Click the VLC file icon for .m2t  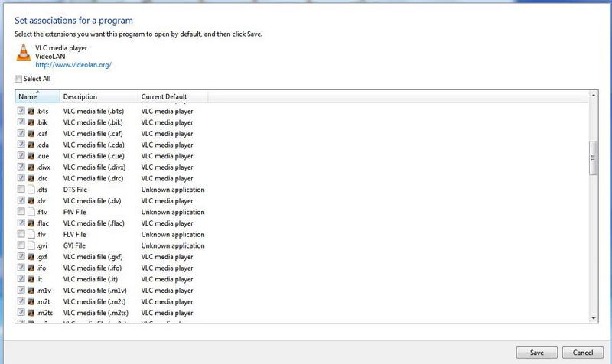coord(31,302)
